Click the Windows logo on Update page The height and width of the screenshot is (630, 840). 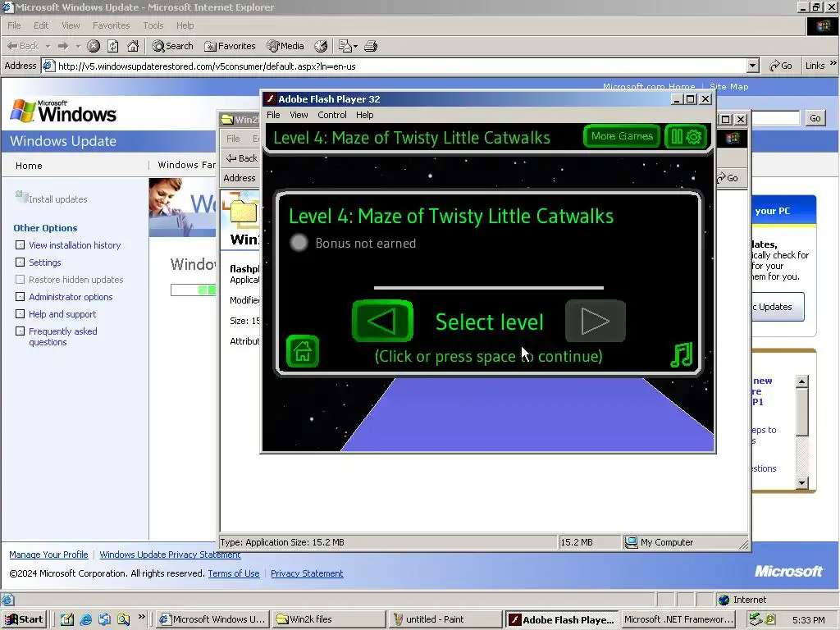pyautogui.click(x=63, y=111)
